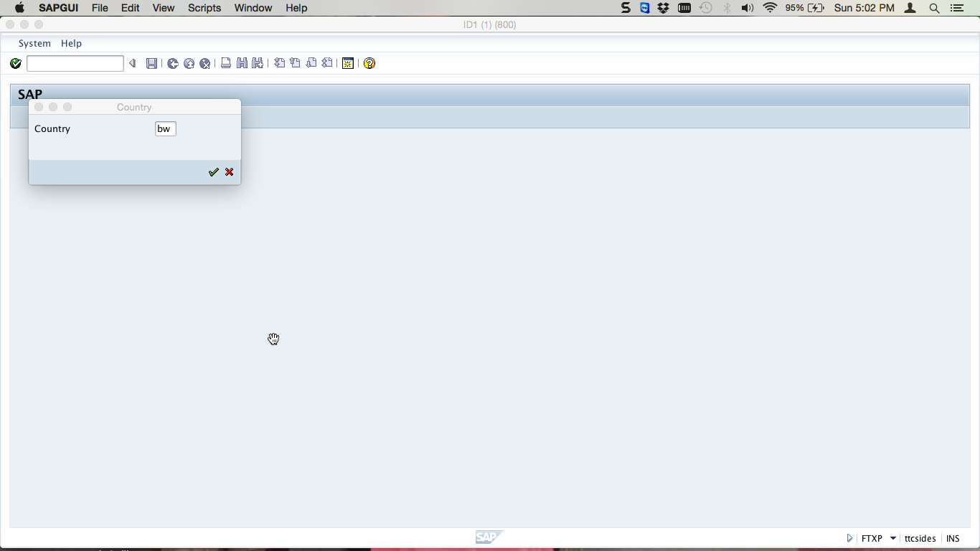Open the Window menu
This screenshot has height=551, width=980.
click(x=253, y=8)
